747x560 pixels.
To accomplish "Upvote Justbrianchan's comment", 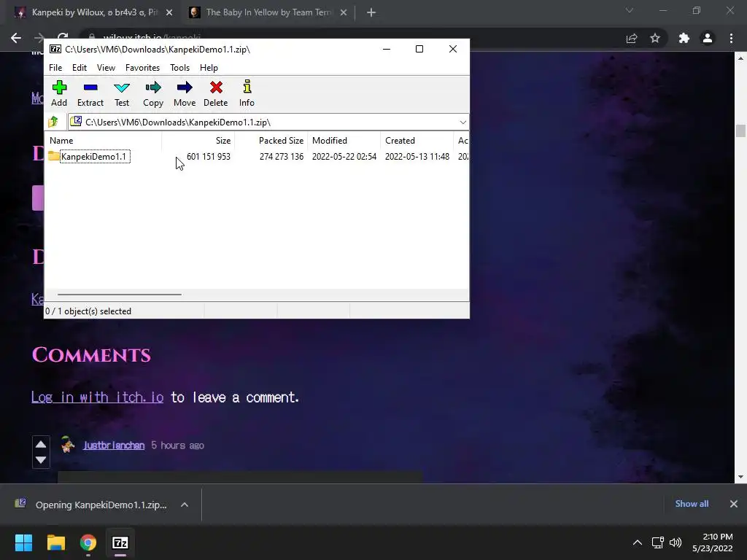I will pyautogui.click(x=41, y=444).
